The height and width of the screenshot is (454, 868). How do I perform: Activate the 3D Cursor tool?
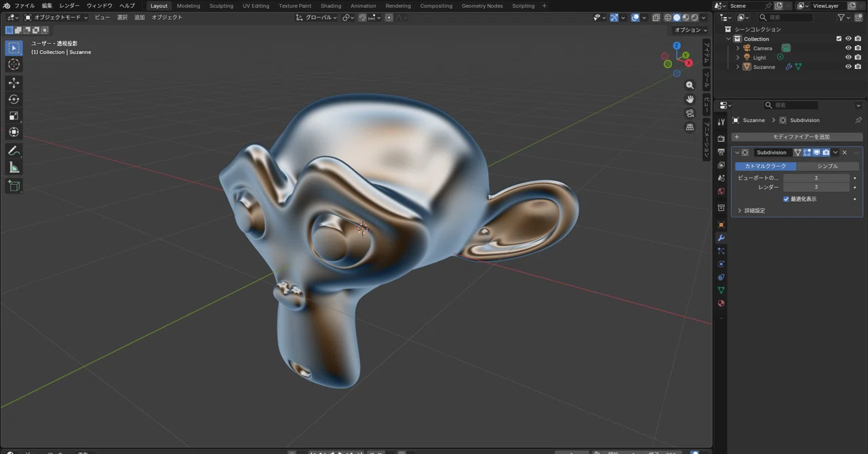click(x=14, y=64)
